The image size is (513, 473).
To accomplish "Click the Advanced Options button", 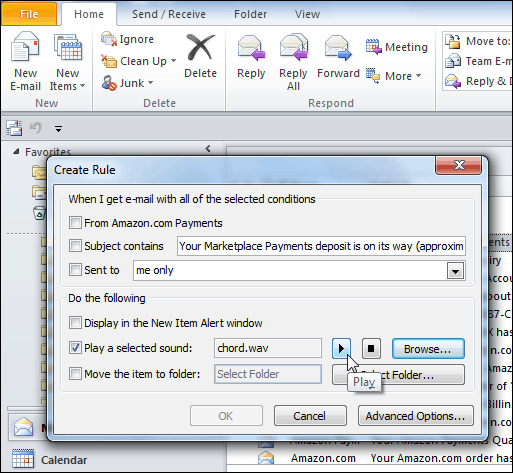I will (x=416, y=416).
